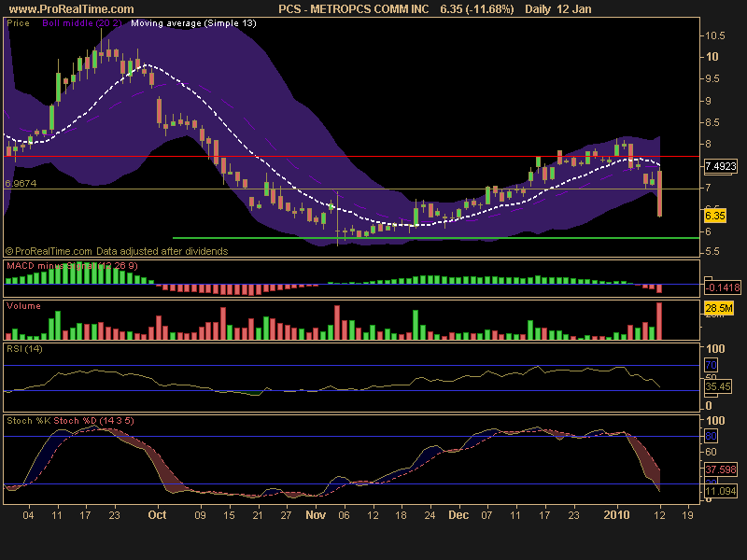The width and height of the screenshot is (747, 560).
Task: Select the Price legend label
Action: coord(18,23)
